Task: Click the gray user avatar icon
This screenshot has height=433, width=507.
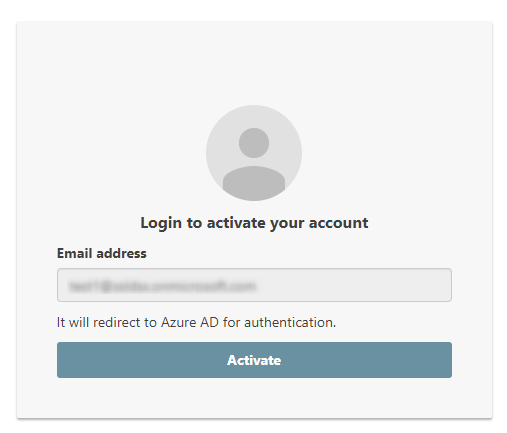Action: pyautogui.click(x=254, y=153)
